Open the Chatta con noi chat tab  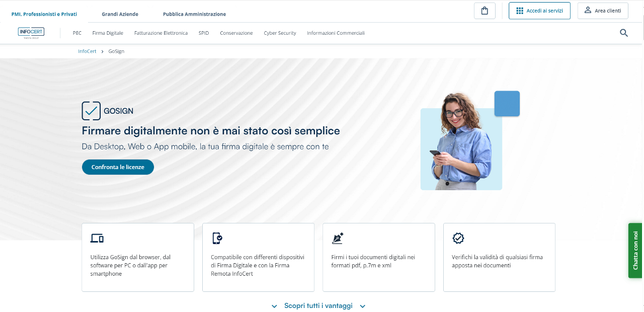pyautogui.click(x=635, y=250)
